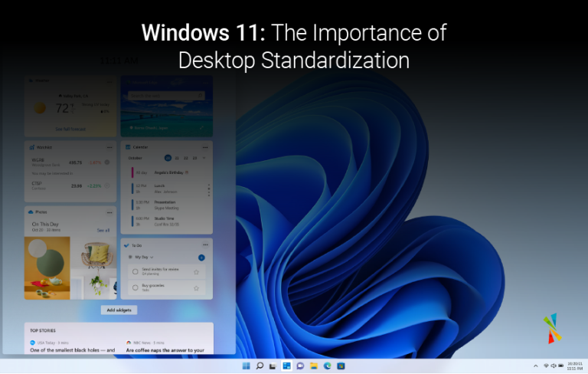Click the blue add task plus button
588x374 pixels.
coord(201,258)
